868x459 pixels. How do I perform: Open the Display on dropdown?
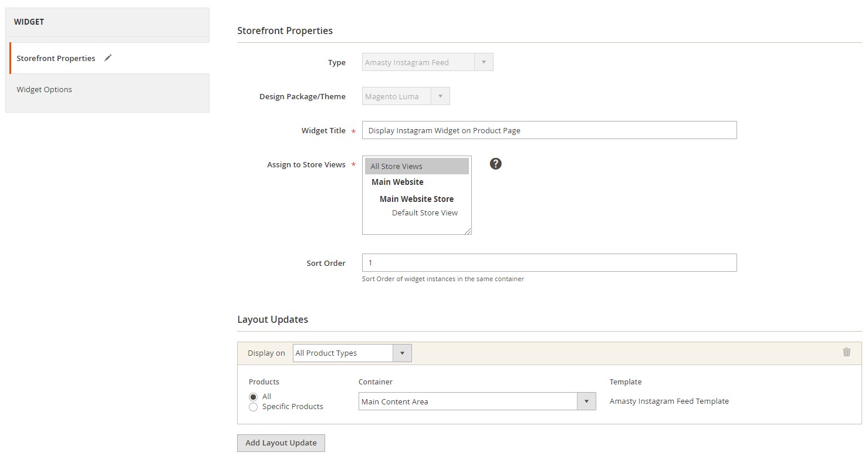click(x=352, y=353)
